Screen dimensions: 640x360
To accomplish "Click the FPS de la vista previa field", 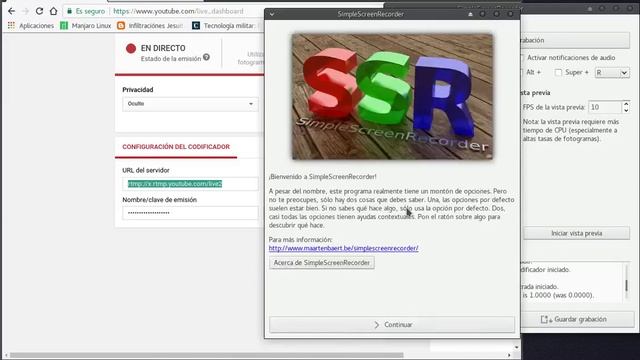I will [605, 107].
